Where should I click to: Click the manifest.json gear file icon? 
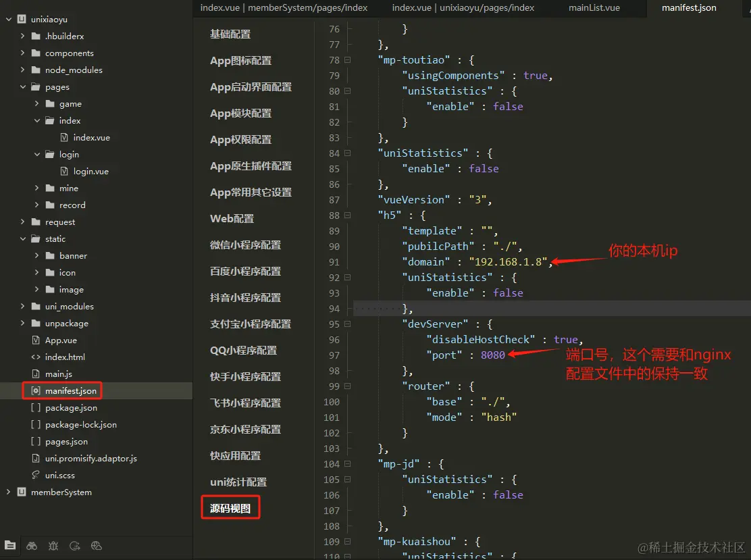[35, 391]
